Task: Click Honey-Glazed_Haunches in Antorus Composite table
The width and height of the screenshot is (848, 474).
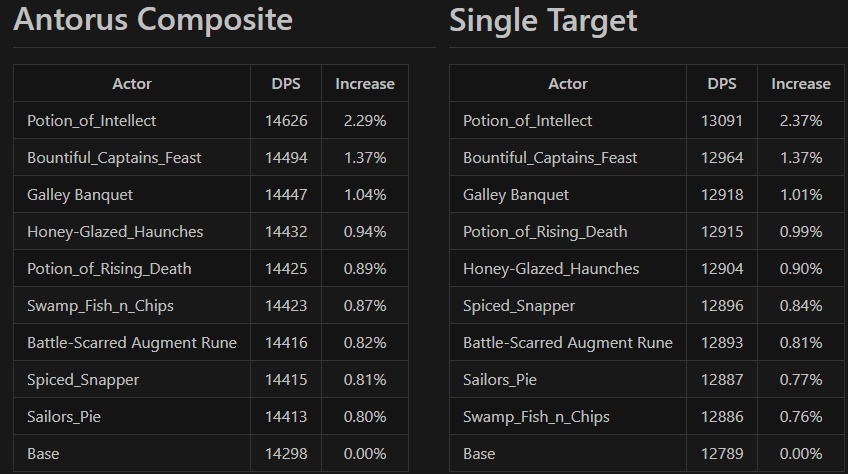Action: (115, 232)
